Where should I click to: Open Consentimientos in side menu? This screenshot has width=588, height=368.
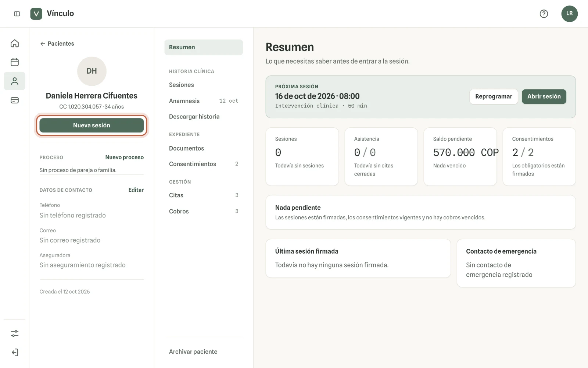pyautogui.click(x=204, y=164)
